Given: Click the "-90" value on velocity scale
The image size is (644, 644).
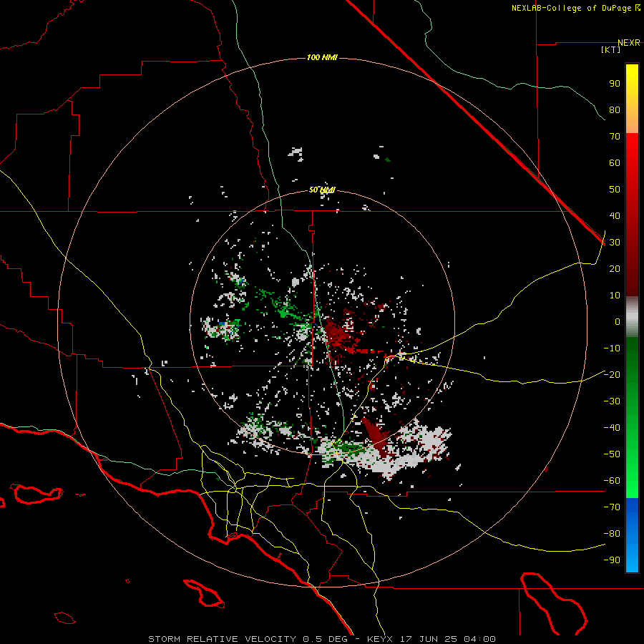Looking at the screenshot, I should [612, 560].
